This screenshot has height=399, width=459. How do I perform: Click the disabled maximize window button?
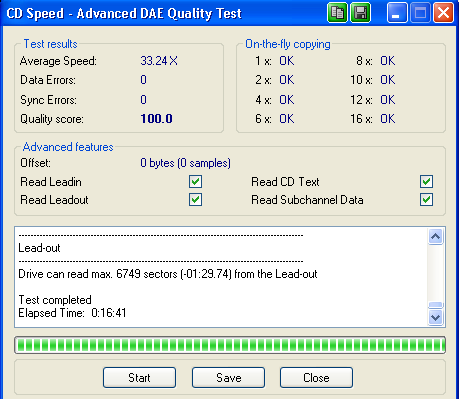[420, 13]
